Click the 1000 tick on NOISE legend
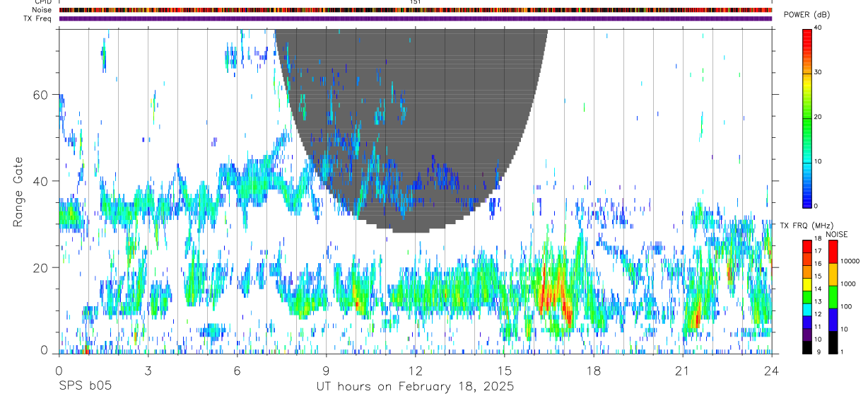Image resolution: width=868 pixels, height=401 pixels. click(848, 284)
